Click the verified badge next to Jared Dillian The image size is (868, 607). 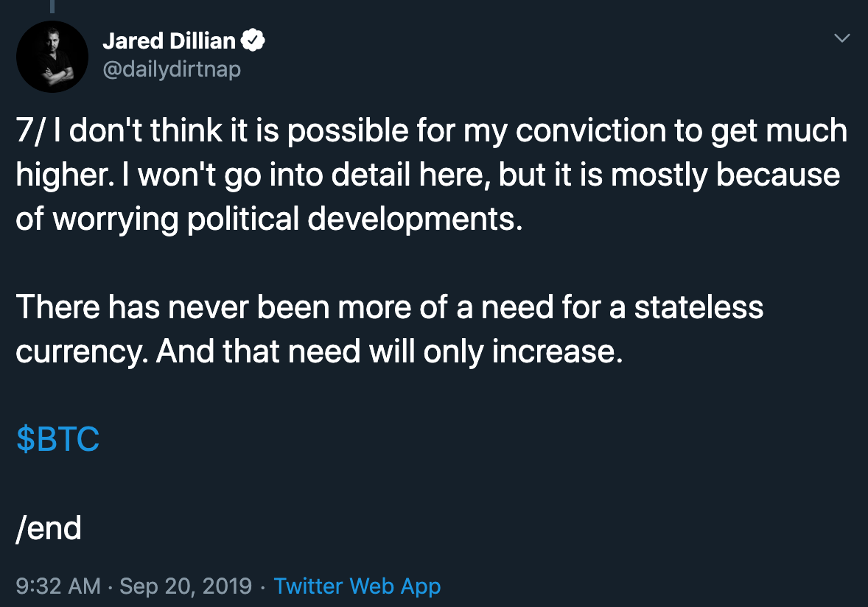click(x=254, y=41)
